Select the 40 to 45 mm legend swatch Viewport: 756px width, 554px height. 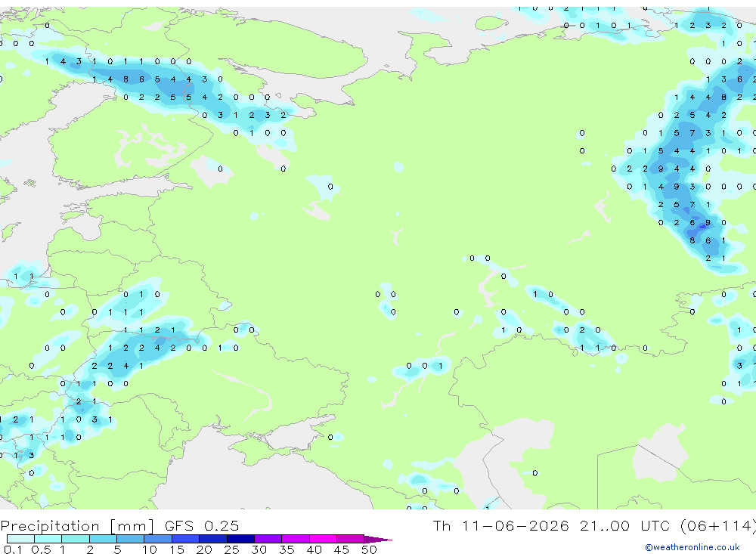[x=323, y=539]
